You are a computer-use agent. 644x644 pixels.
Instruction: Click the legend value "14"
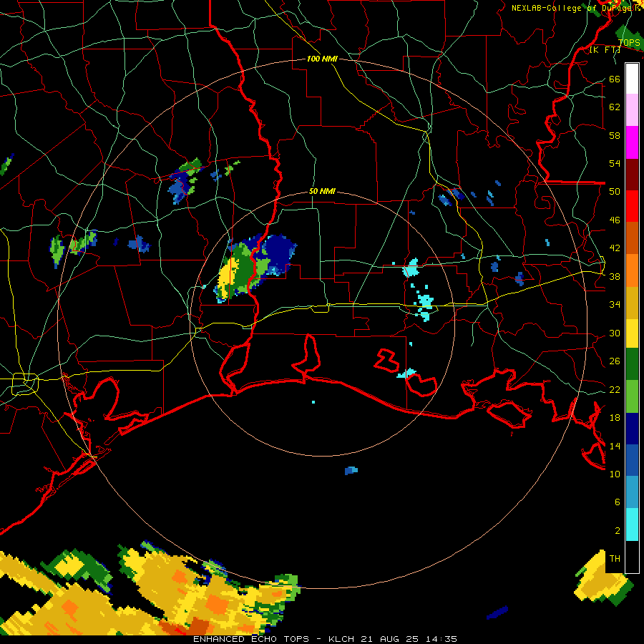tap(615, 446)
